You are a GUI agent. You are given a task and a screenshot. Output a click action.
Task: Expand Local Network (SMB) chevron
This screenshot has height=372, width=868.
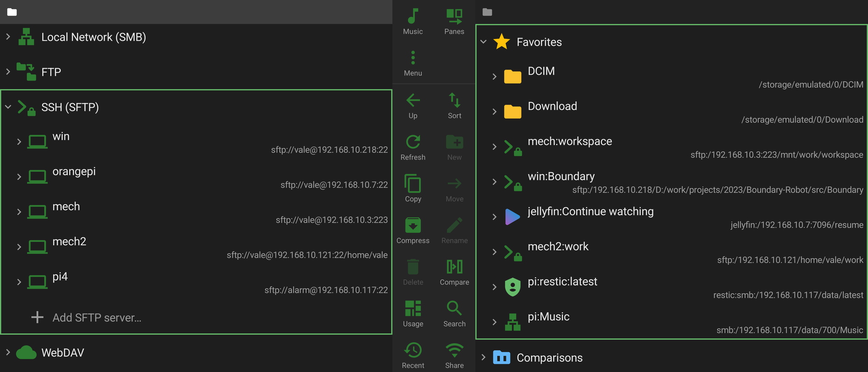(x=8, y=37)
